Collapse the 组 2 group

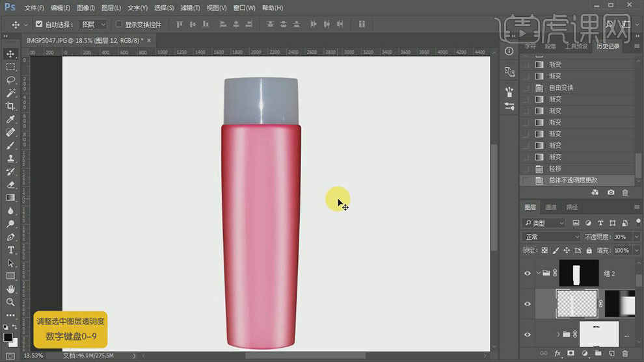538,274
